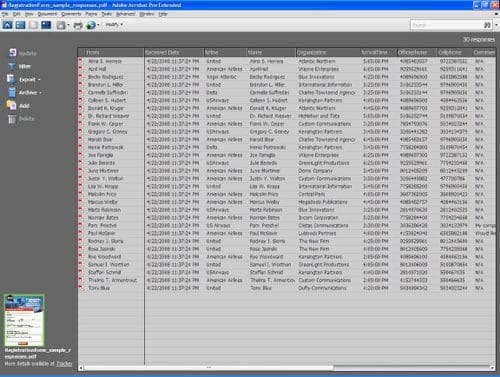Click the Home icon in the toolbar
This screenshot has height=377, width=500.
coord(7,25)
